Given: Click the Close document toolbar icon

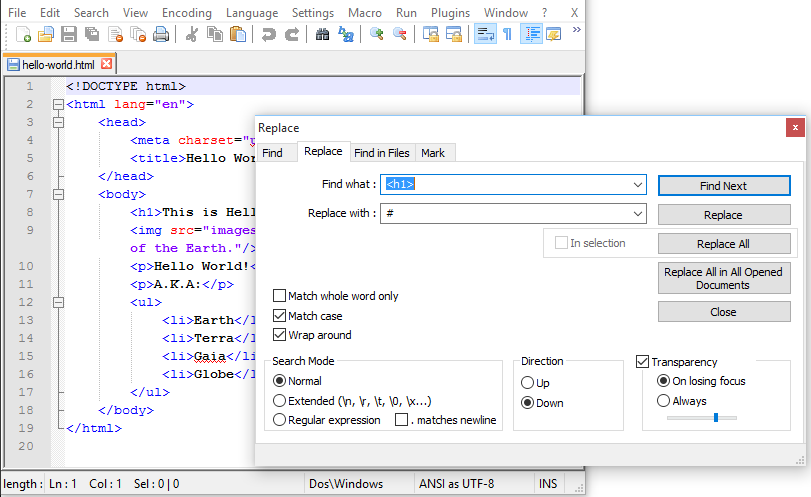Looking at the screenshot, I should click(x=115, y=34).
